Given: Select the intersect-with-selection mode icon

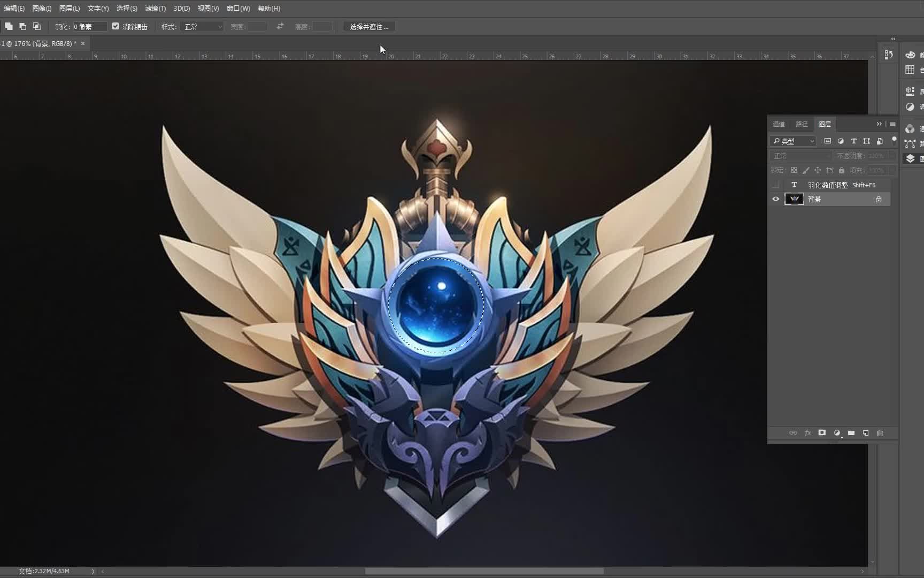Looking at the screenshot, I should 37,26.
